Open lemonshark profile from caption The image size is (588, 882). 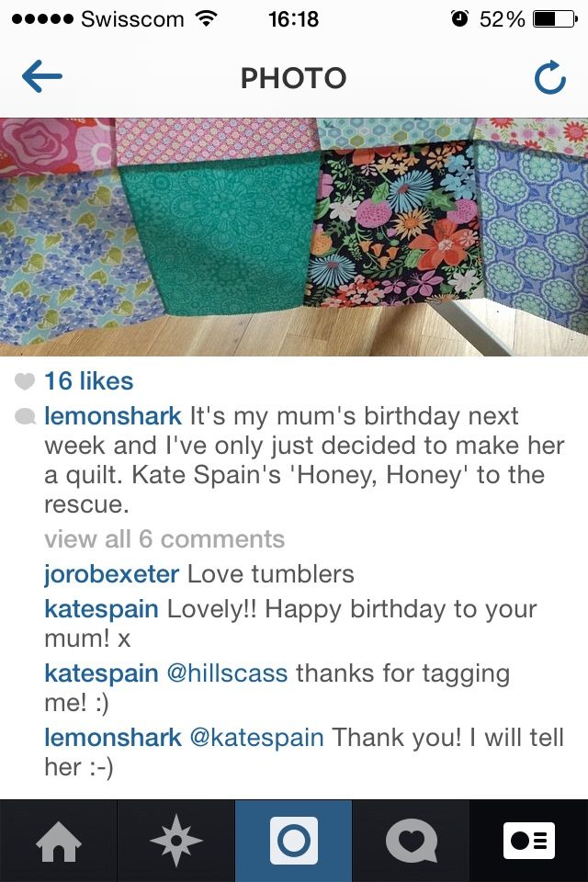pos(113,416)
